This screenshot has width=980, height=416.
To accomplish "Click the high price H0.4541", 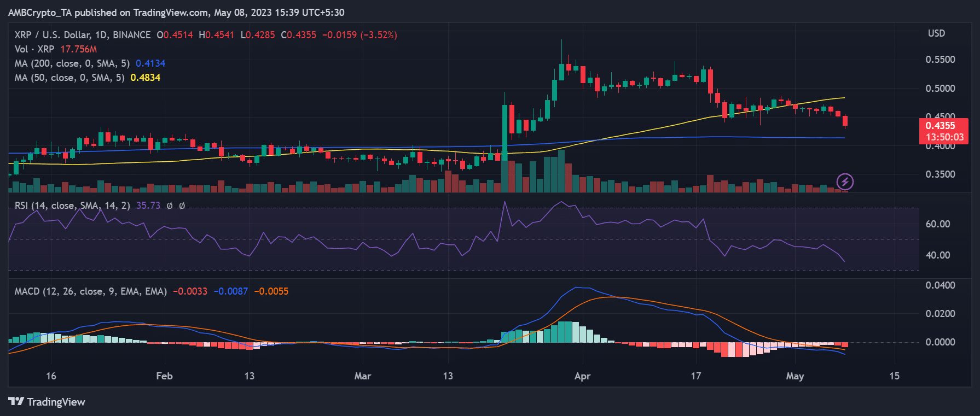I will click(x=217, y=35).
